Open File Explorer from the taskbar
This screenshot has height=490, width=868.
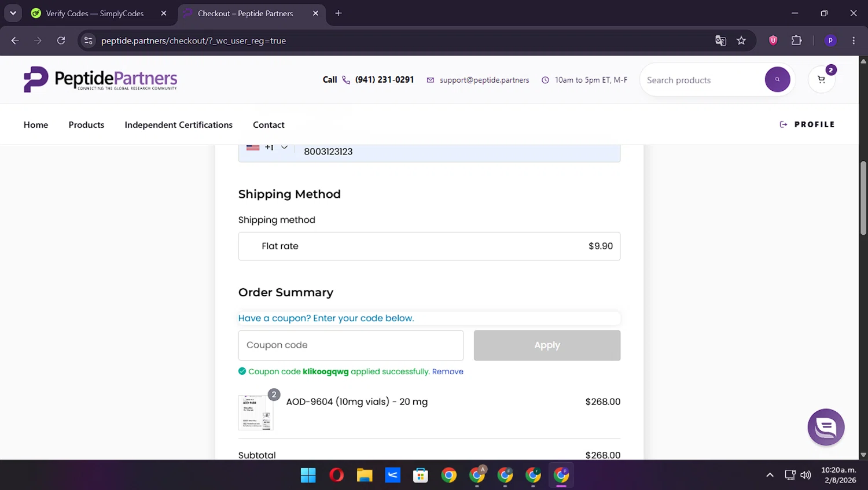pos(365,476)
